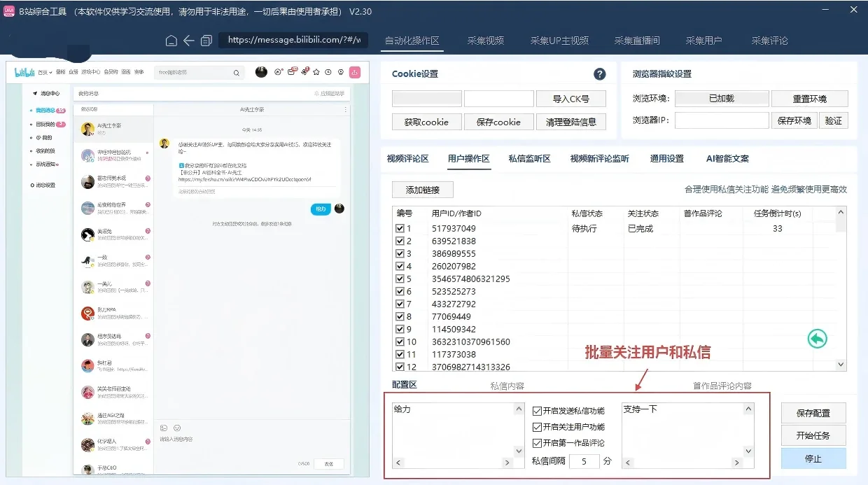Open the 采集用户 tab

pos(703,41)
